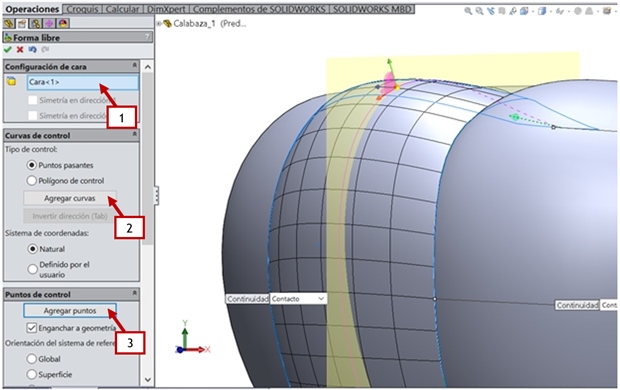
Task: Collapse the Curvas de control section
Action: click(134, 135)
